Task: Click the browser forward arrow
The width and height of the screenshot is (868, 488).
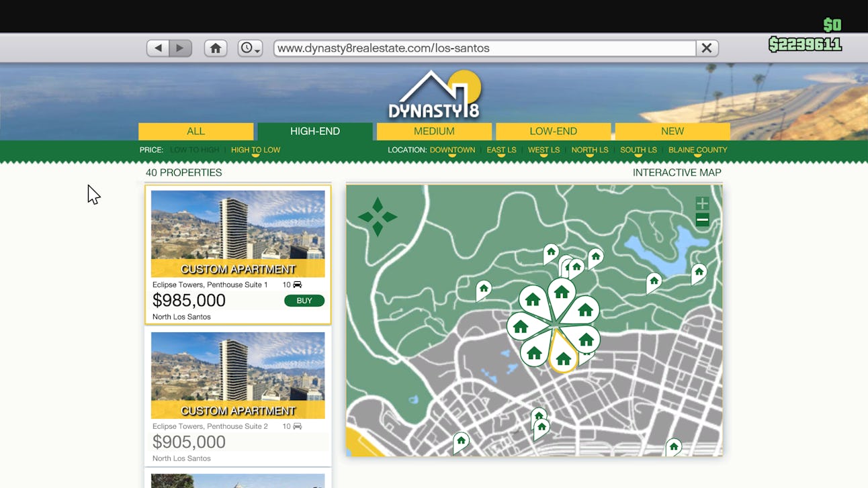Action: point(179,48)
